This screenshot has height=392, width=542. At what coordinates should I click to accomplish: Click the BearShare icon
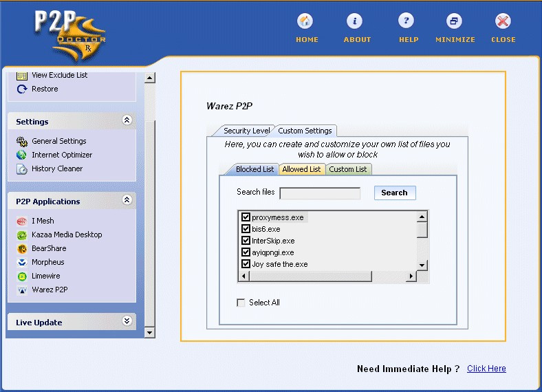click(22, 248)
